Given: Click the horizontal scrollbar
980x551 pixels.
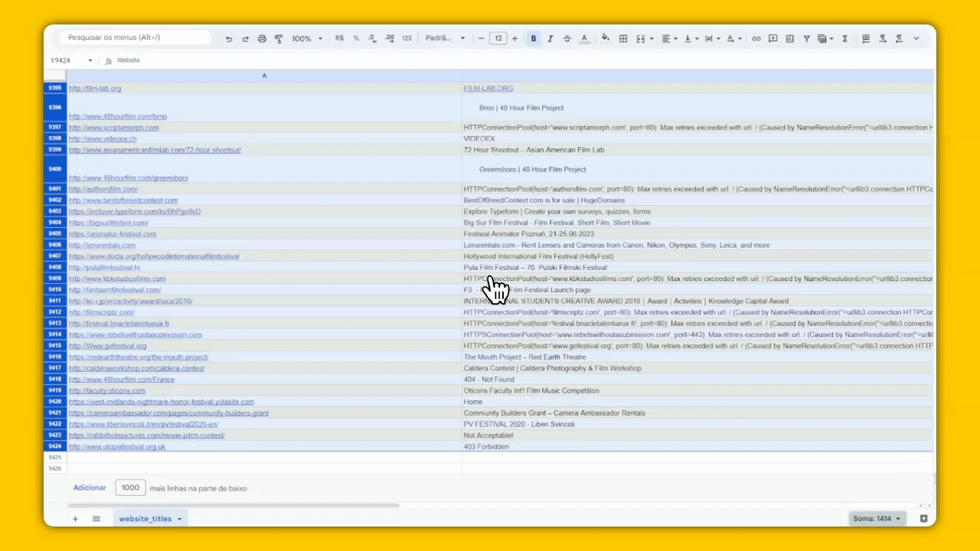Looking at the screenshot, I should coord(234,505).
